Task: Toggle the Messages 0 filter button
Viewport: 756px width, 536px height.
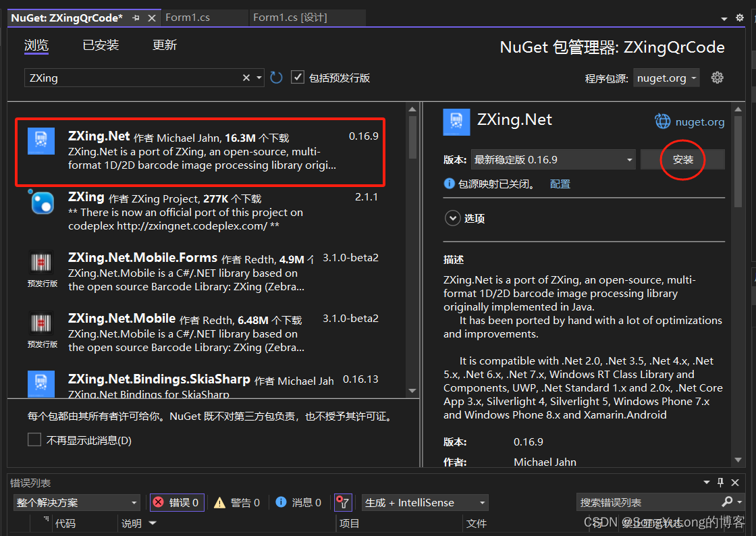Action: (298, 503)
